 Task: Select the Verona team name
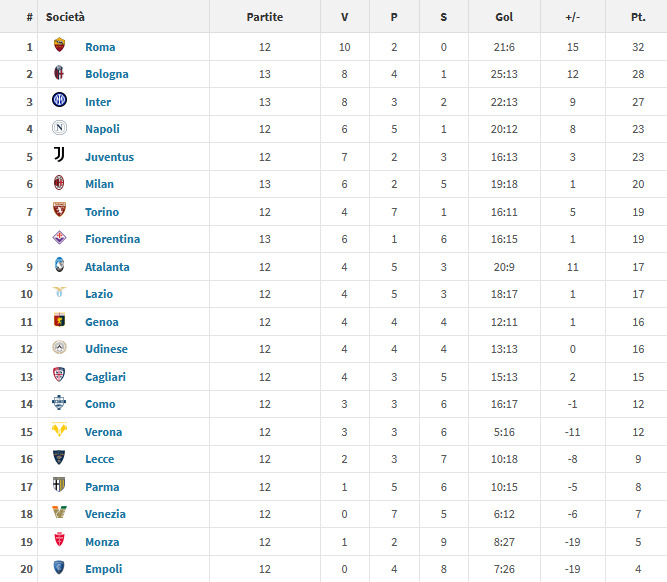(x=103, y=432)
